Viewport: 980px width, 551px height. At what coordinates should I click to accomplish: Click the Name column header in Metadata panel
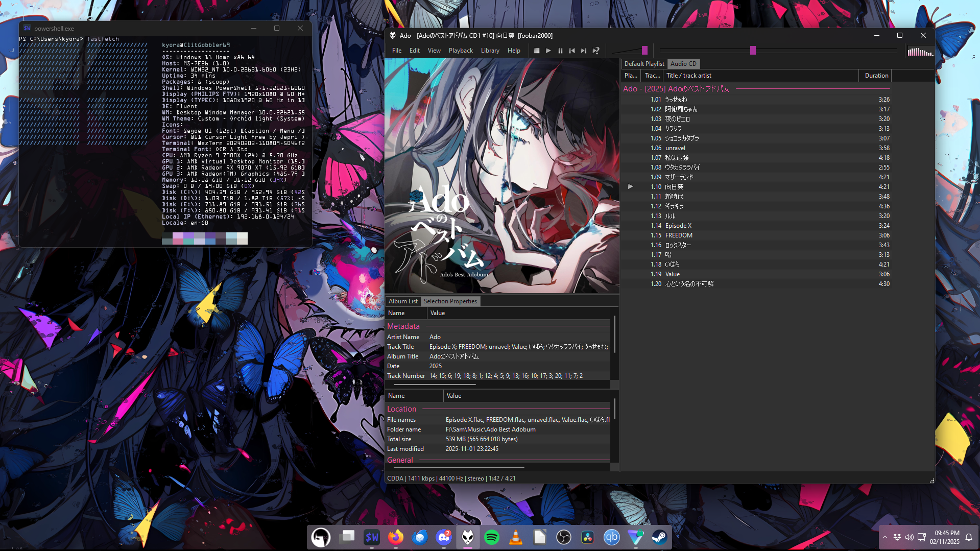[x=406, y=313]
